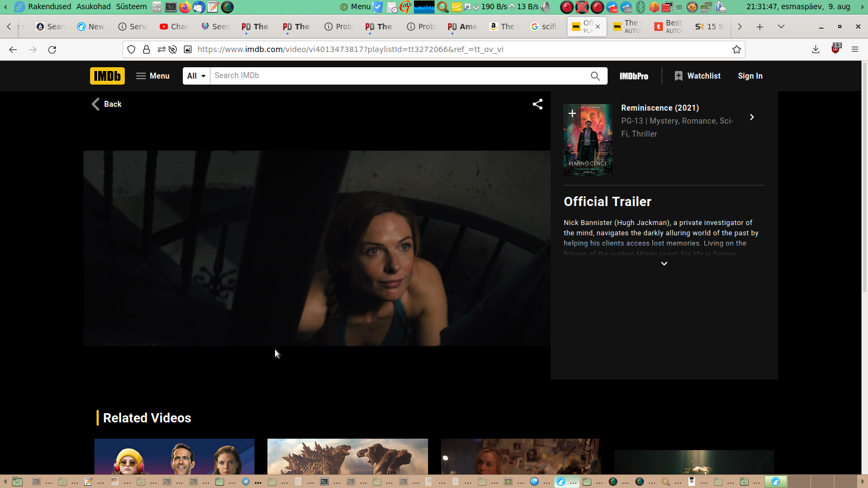Image resolution: width=868 pixels, height=488 pixels.
Task: Click the bookmark star icon in address bar
Action: [736, 49]
